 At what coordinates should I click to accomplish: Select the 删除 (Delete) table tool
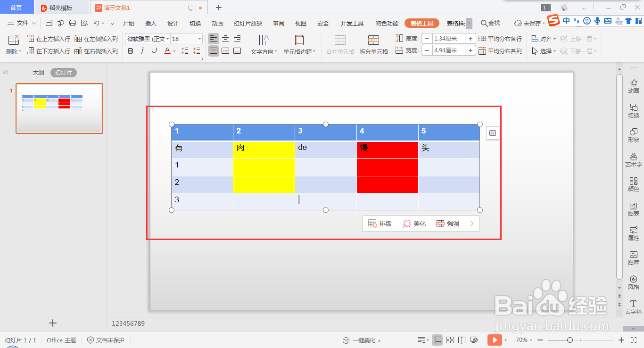[13, 44]
